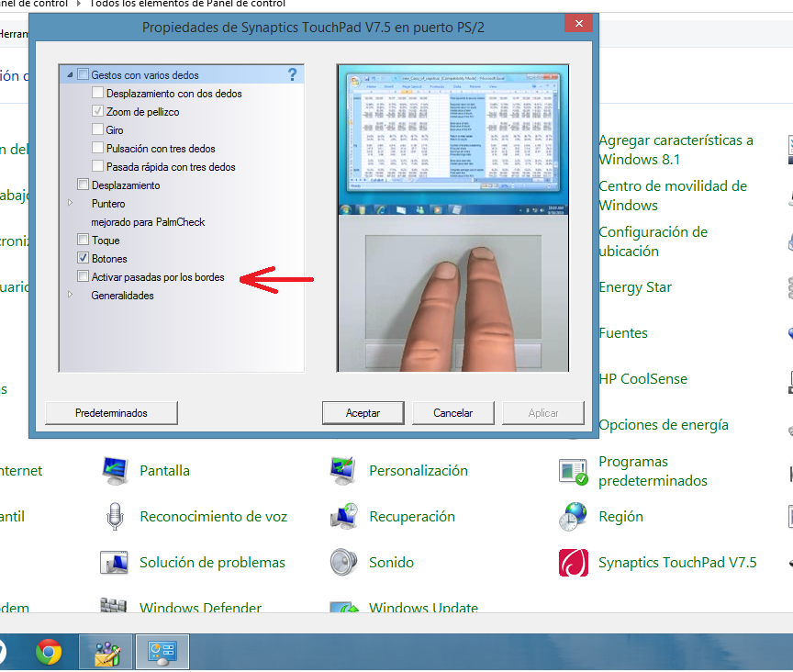Check Activar pasadas por los bordes
The width and height of the screenshot is (793, 672).
pos(83,276)
